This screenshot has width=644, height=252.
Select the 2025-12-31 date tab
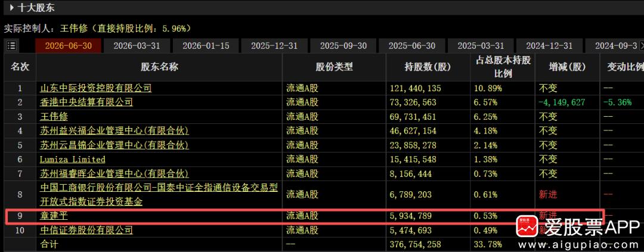274,45
